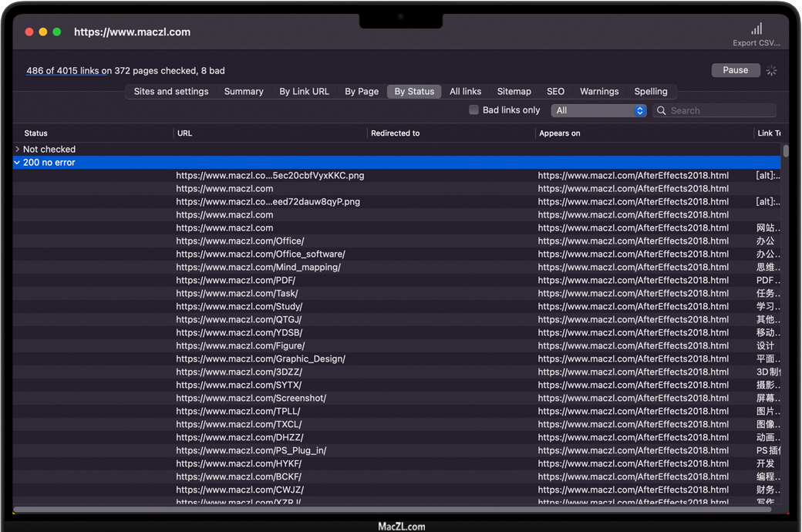Click the spinning progress indicator
Viewport: 802px width, 532px height.
[x=771, y=70]
